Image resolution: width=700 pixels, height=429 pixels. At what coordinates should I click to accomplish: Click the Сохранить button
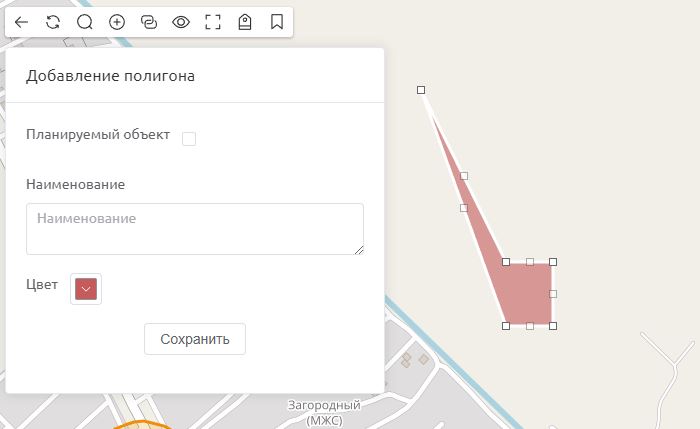click(x=195, y=339)
